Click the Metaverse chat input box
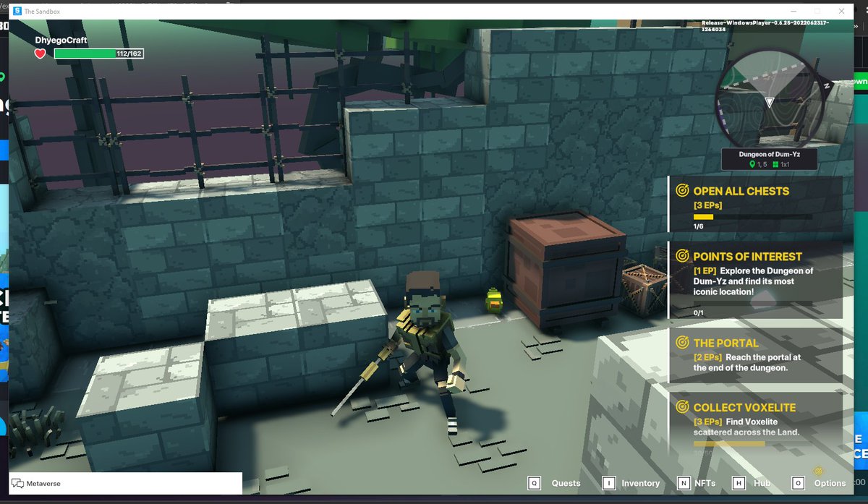Screen dimensions: 868x504 (x=126, y=483)
